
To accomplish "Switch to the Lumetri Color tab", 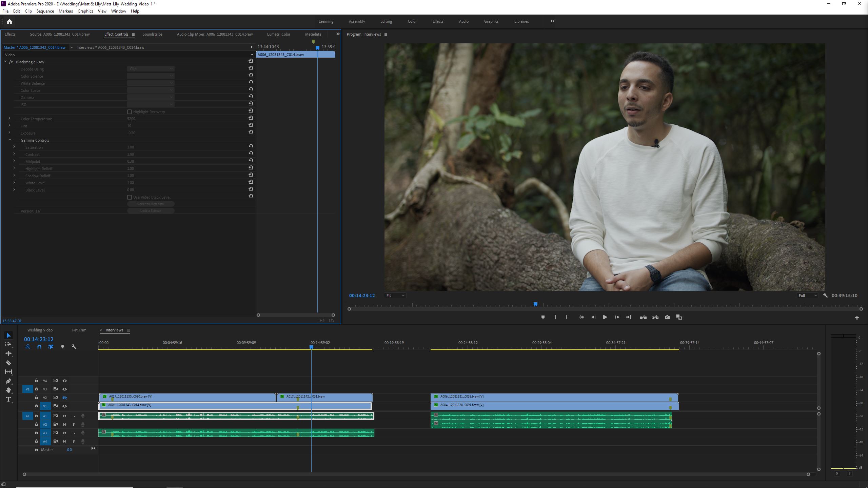I will pos(279,34).
